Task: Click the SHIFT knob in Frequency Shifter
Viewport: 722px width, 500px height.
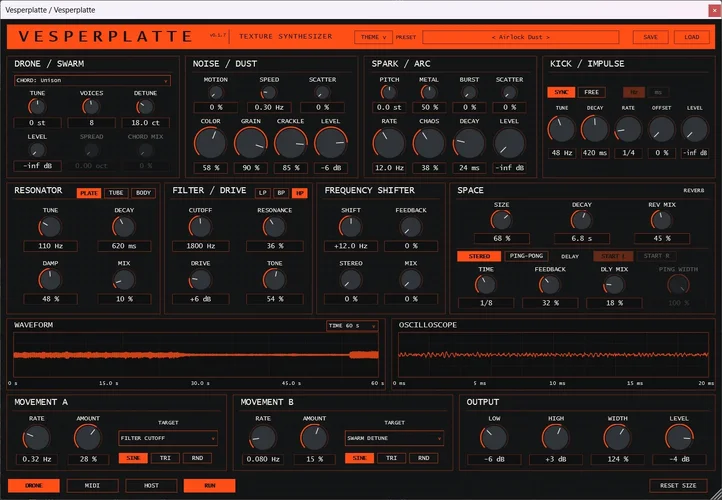Action: (x=351, y=227)
